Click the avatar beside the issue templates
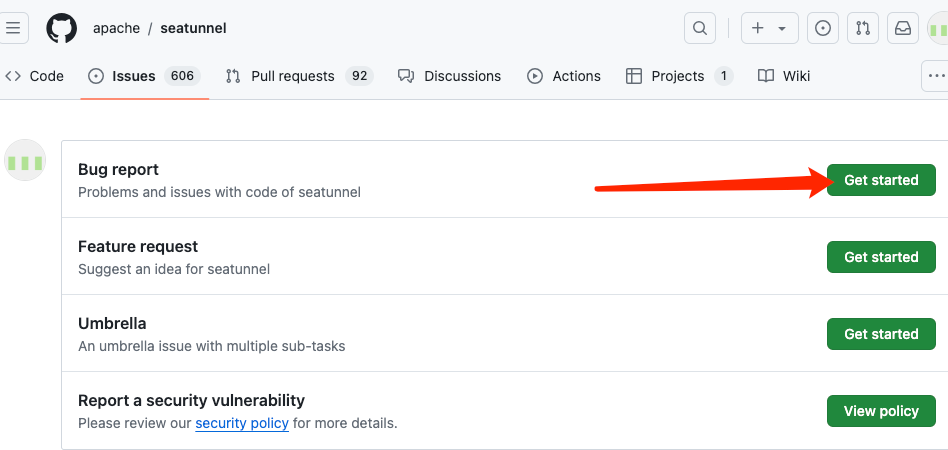The height and width of the screenshot is (450, 948). coord(25,160)
